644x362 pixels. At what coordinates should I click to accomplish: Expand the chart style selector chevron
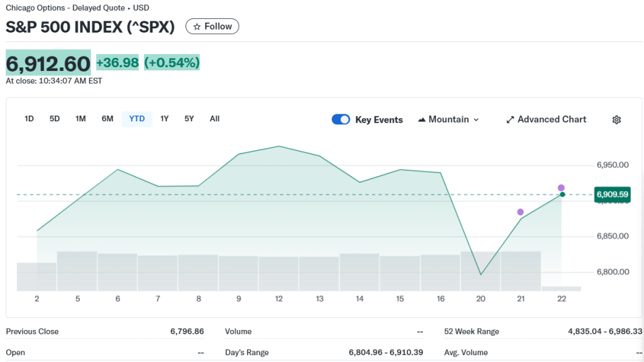coord(475,119)
